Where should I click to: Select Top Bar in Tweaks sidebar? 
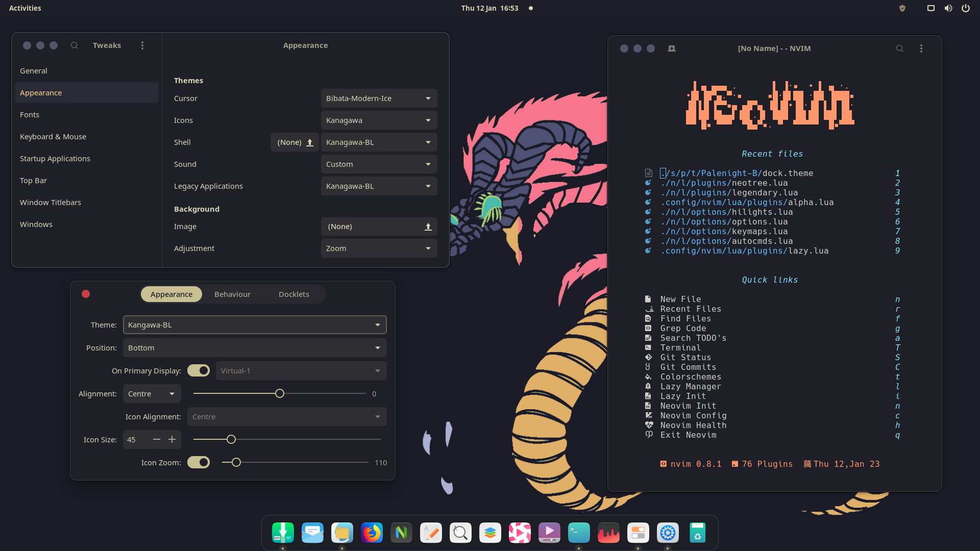pos(87,181)
